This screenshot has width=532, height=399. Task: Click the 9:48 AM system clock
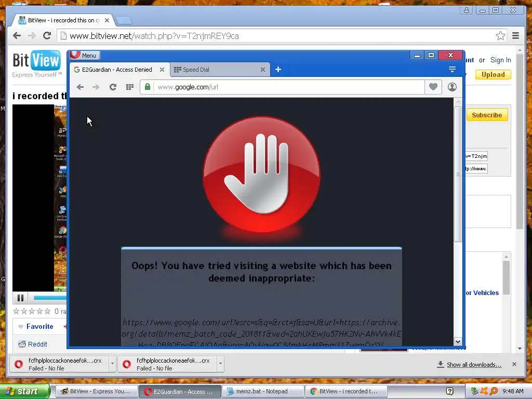(513, 391)
